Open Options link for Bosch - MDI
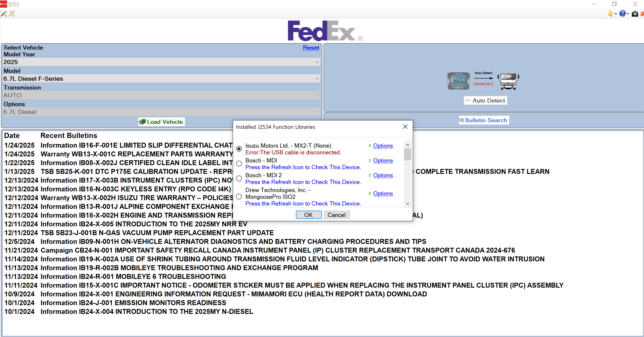 (383, 160)
